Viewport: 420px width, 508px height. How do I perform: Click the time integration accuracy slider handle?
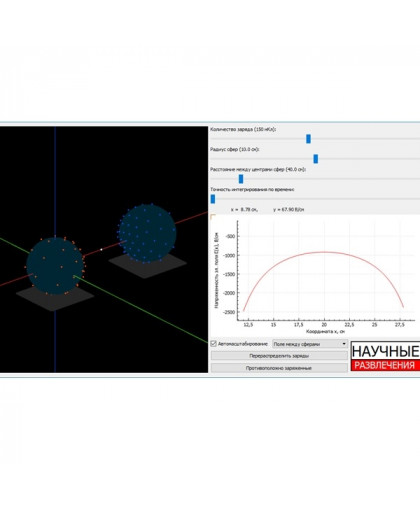[x=213, y=199]
